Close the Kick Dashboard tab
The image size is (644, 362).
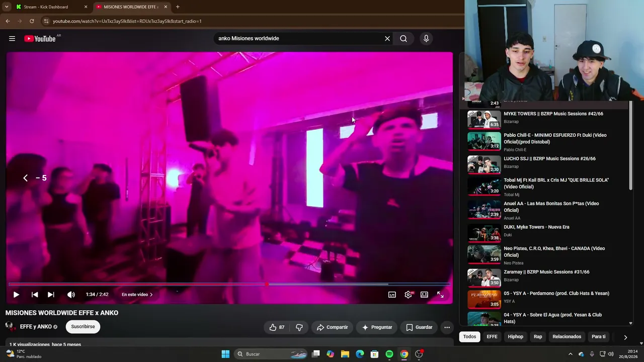tap(86, 7)
